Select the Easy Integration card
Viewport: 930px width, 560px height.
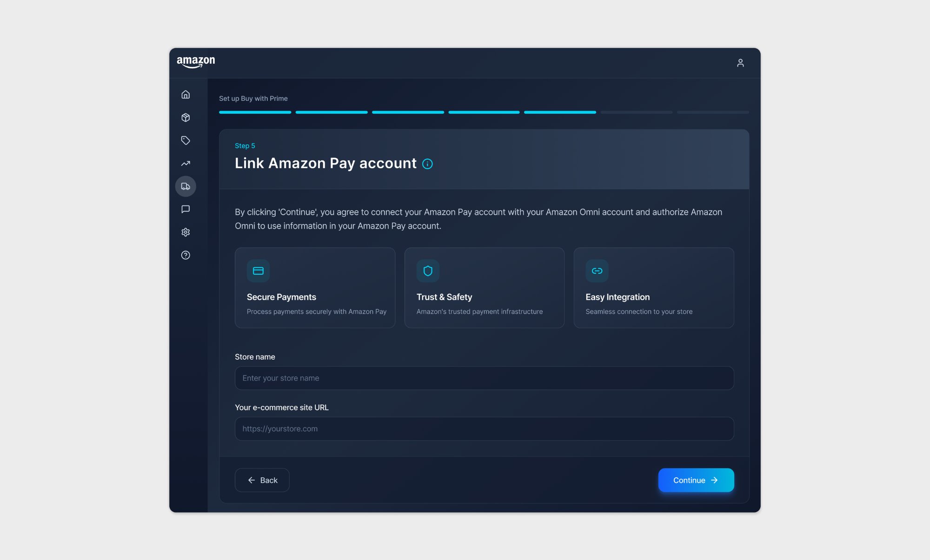[x=653, y=288]
